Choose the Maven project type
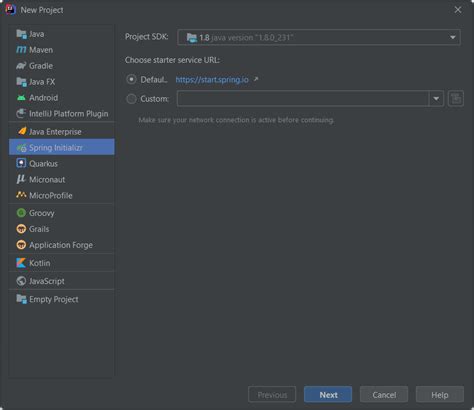Viewport: 474px width, 410px height. click(62, 50)
